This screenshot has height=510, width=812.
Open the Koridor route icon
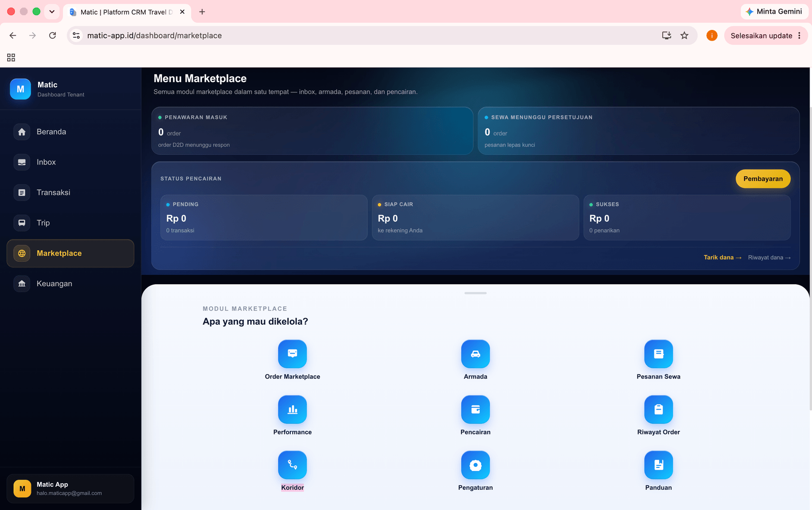(292, 465)
